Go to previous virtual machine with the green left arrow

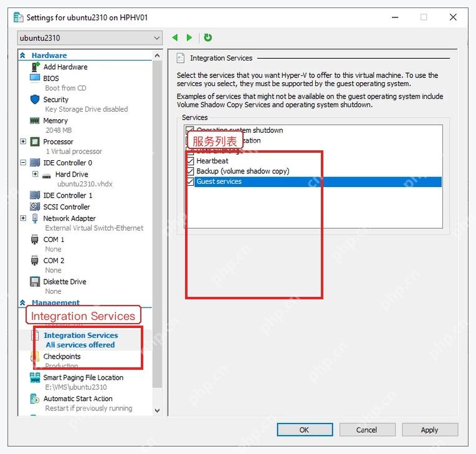pos(175,37)
